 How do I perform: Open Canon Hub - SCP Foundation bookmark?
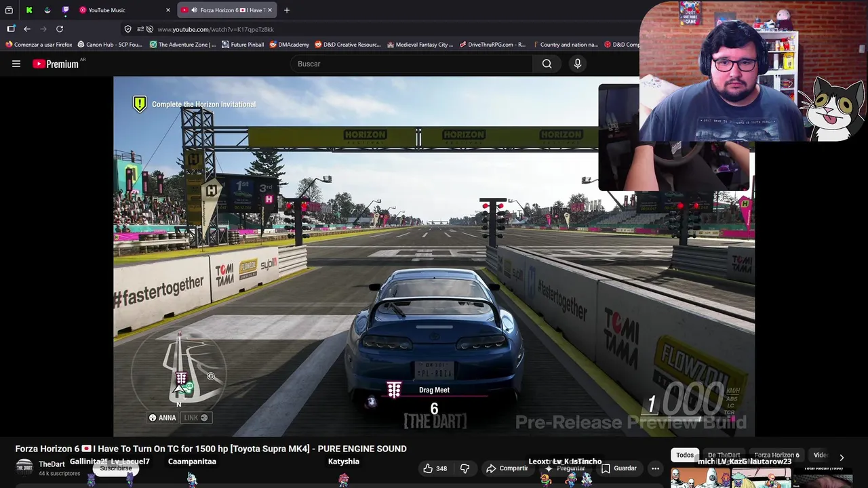point(110,45)
